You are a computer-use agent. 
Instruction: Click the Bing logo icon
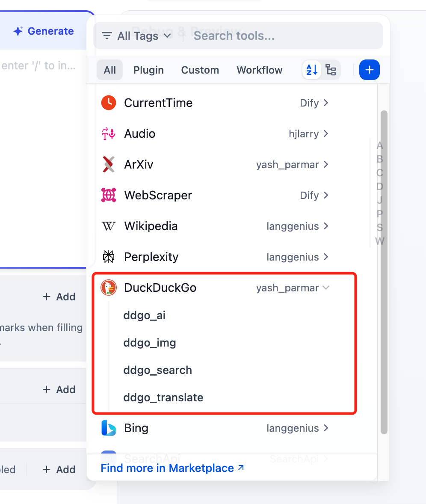pos(109,428)
